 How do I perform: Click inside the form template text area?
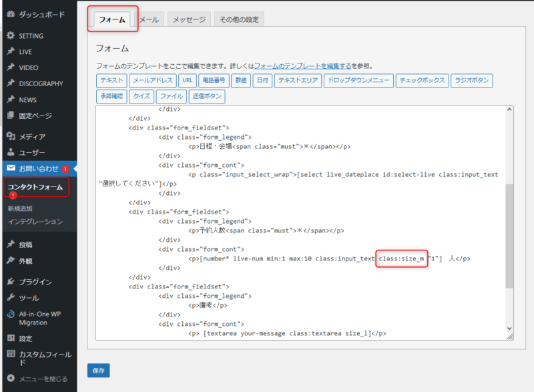tap(300, 220)
